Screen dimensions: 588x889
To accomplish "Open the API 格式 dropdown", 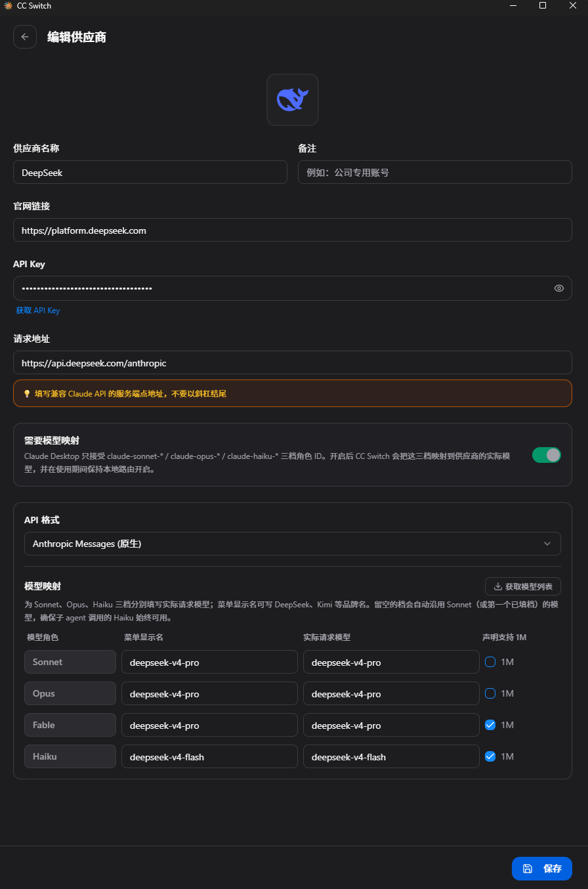I will [x=293, y=544].
